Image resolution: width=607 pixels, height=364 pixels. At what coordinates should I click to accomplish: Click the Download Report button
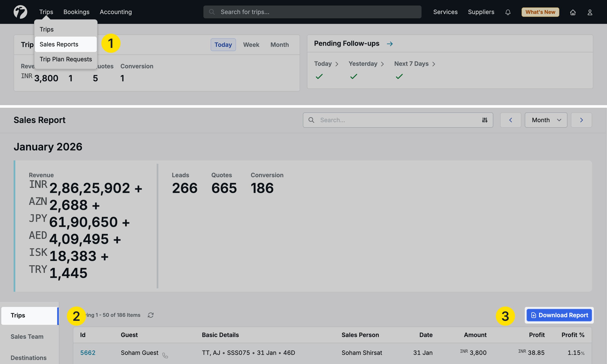(x=559, y=315)
